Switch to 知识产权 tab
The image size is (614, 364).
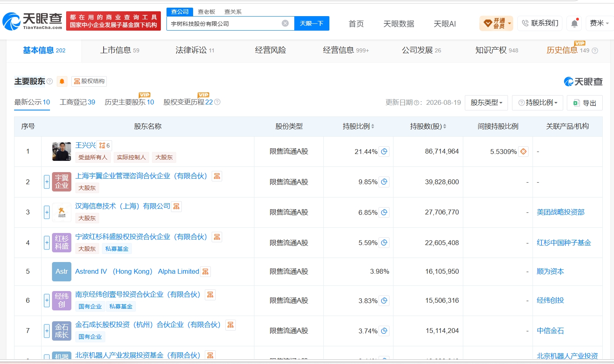[x=497, y=50]
